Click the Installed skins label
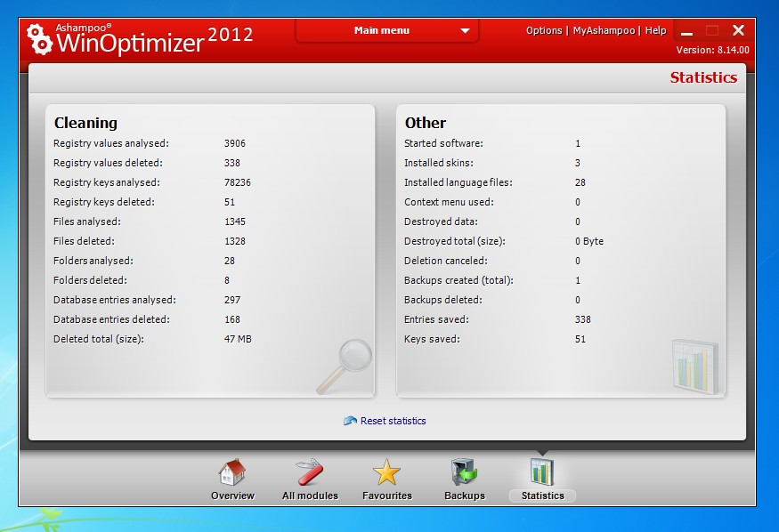 tap(439, 164)
